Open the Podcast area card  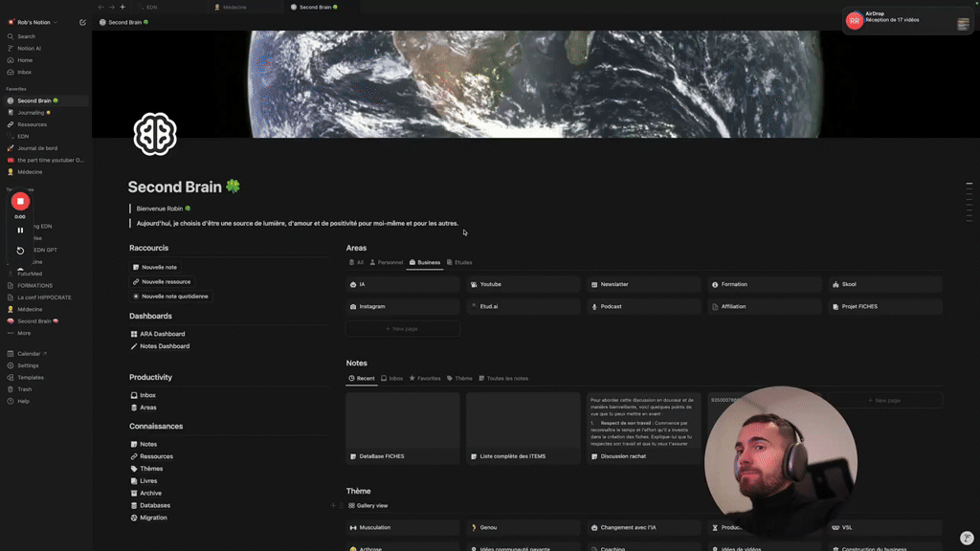point(644,307)
